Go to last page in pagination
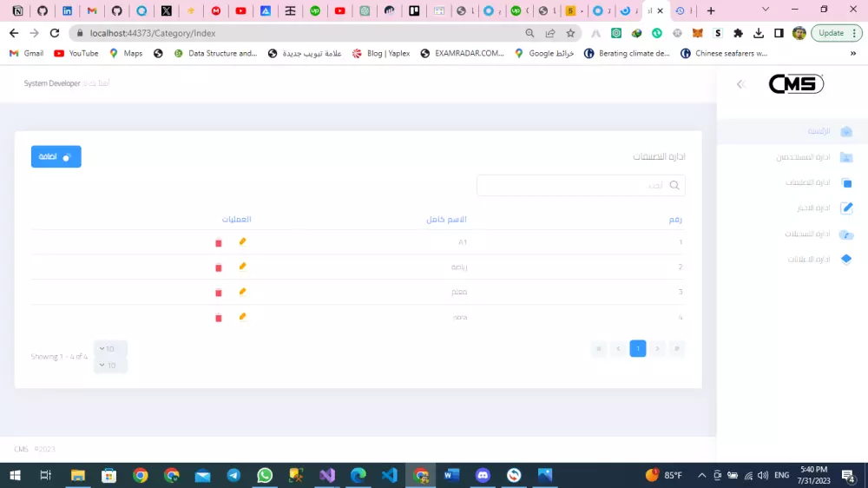The width and height of the screenshot is (868, 488). [598, 348]
